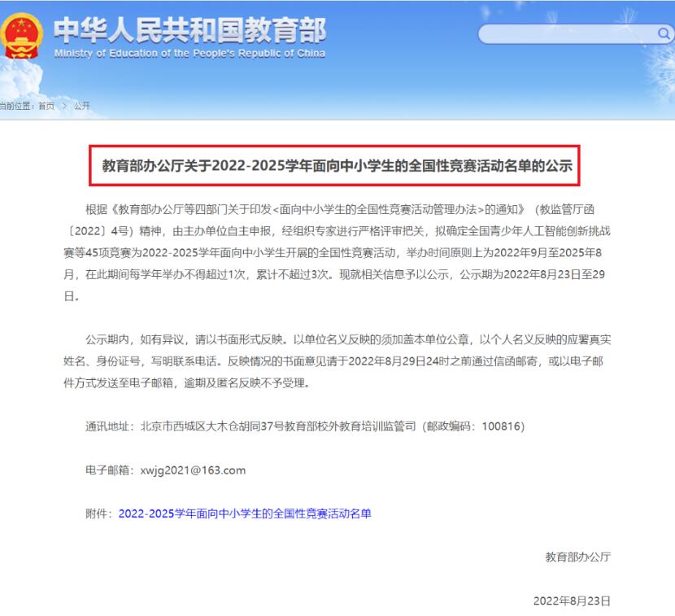Screen dimensions: 675x616
Task: Open the 2022-2025学年竞赛活动名单 attachment link
Action: click(x=245, y=513)
